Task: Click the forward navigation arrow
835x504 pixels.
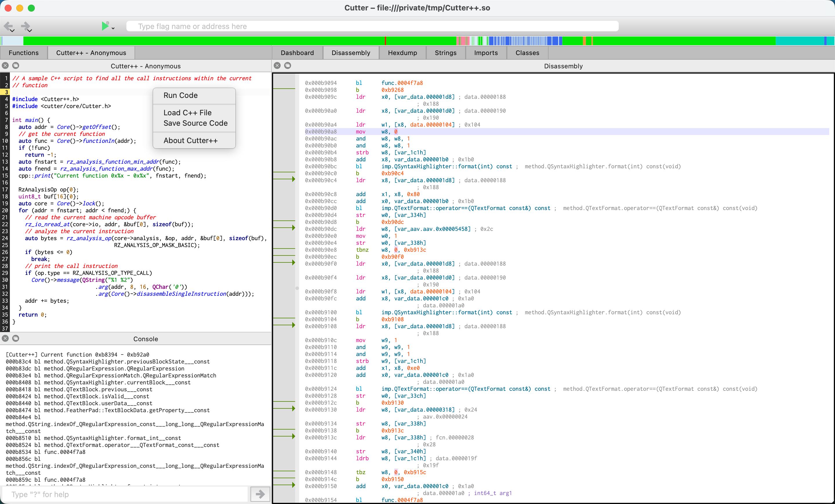Action: [x=26, y=26]
